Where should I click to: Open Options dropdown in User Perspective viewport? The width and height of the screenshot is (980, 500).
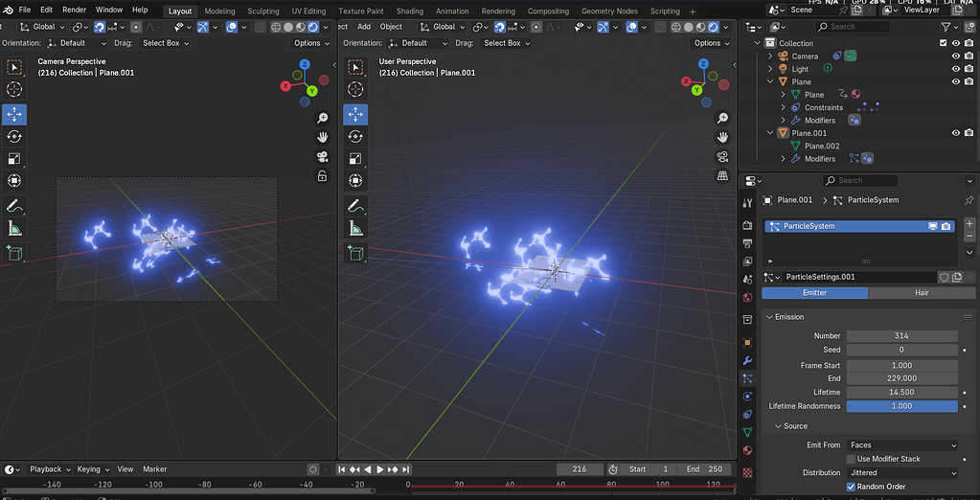click(712, 43)
